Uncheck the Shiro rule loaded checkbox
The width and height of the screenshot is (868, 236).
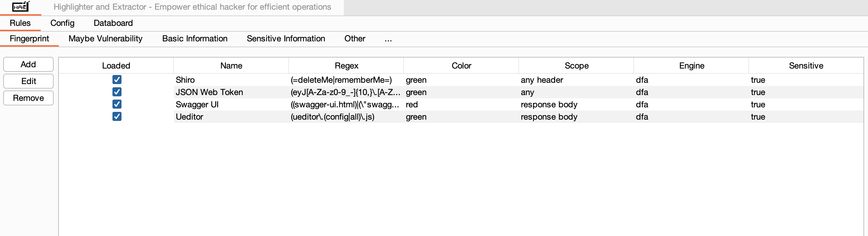tap(117, 80)
